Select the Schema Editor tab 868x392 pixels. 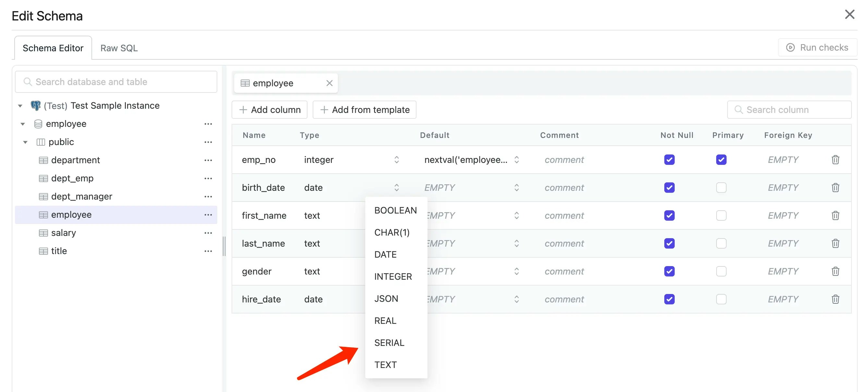53,48
